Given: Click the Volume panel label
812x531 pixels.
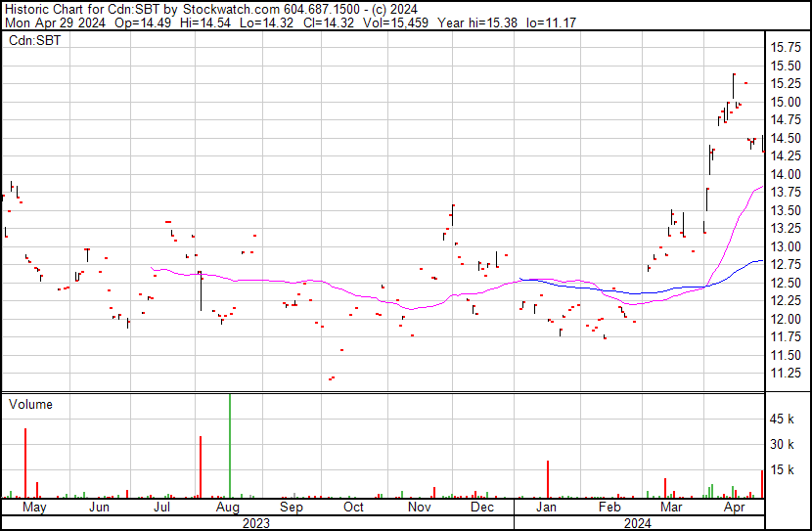Looking at the screenshot, I should click(30, 404).
